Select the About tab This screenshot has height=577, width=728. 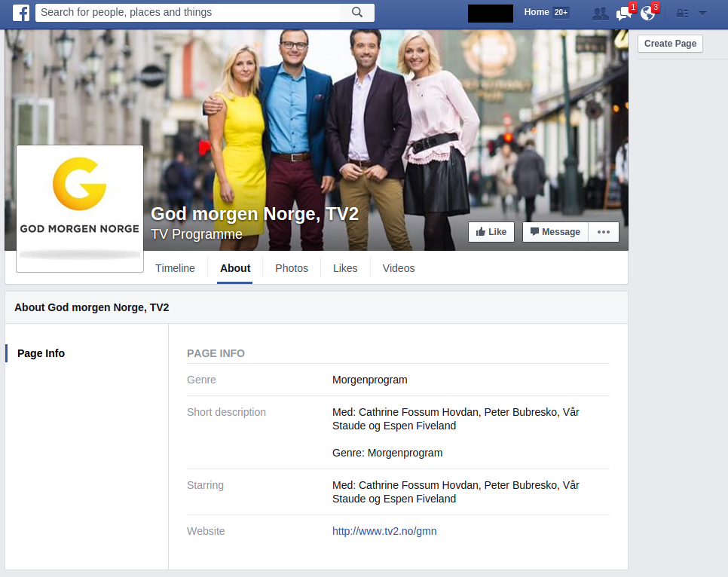(235, 268)
